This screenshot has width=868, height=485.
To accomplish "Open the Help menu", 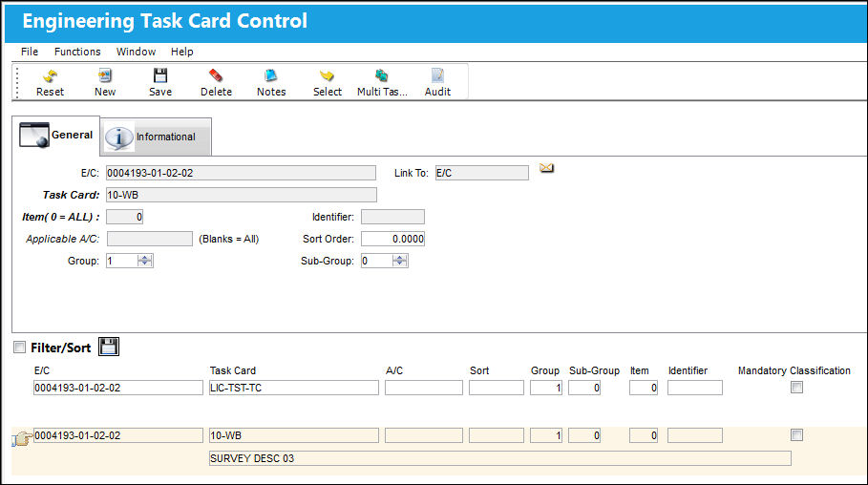I will pyautogui.click(x=181, y=52).
